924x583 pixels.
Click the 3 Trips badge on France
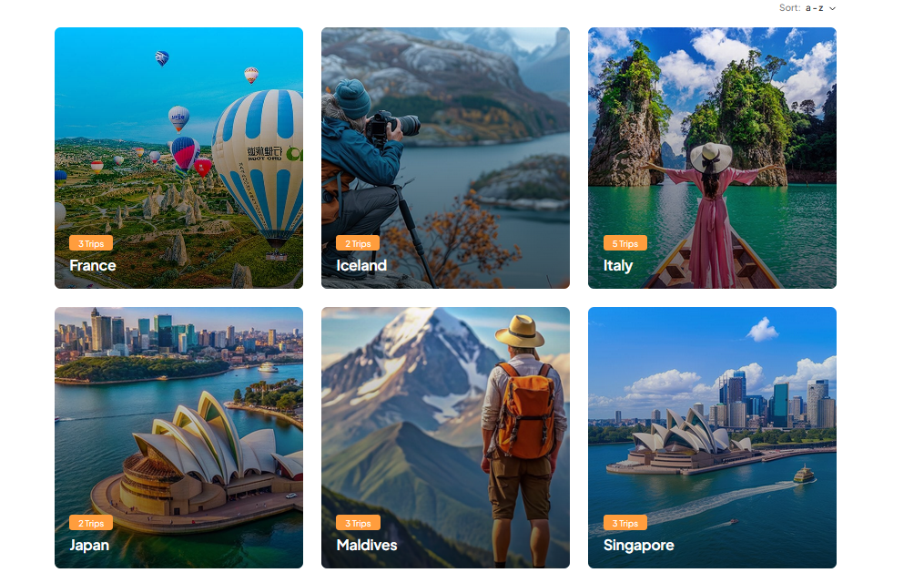(91, 243)
